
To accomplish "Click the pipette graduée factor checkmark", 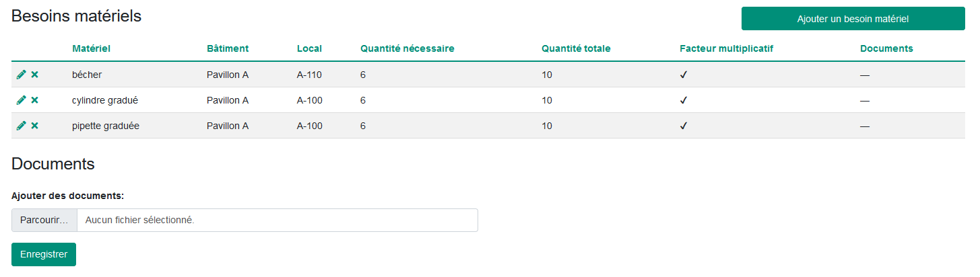I will click(684, 126).
